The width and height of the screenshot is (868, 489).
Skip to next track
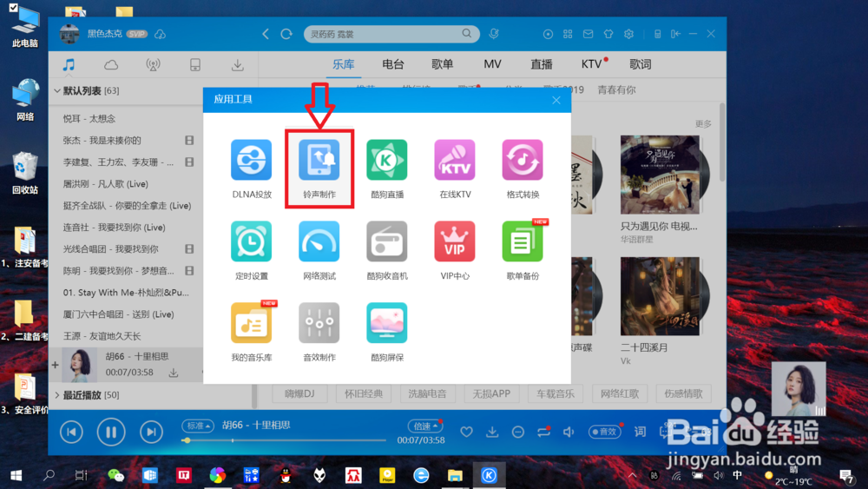pos(151,432)
